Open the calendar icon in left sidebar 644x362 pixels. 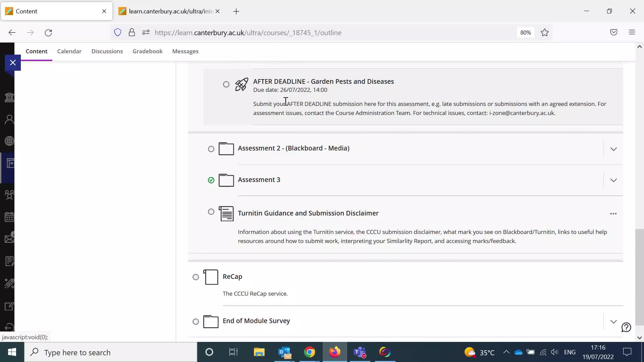point(9,217)
